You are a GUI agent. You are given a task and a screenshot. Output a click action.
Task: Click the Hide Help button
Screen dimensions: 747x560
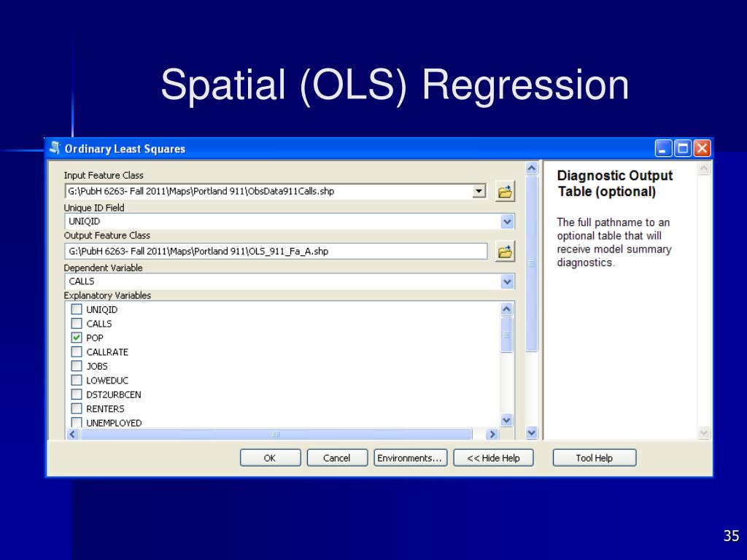[493, 458]
